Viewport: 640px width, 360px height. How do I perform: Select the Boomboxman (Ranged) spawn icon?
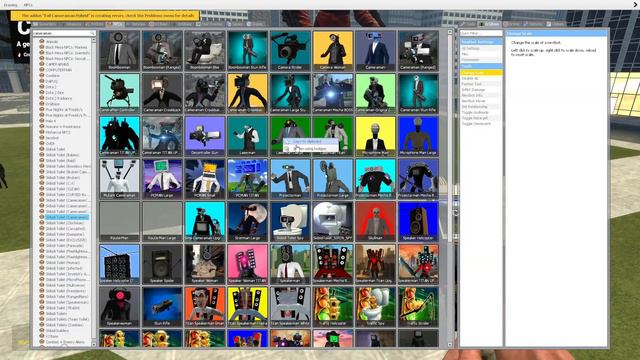pos(162,51)
